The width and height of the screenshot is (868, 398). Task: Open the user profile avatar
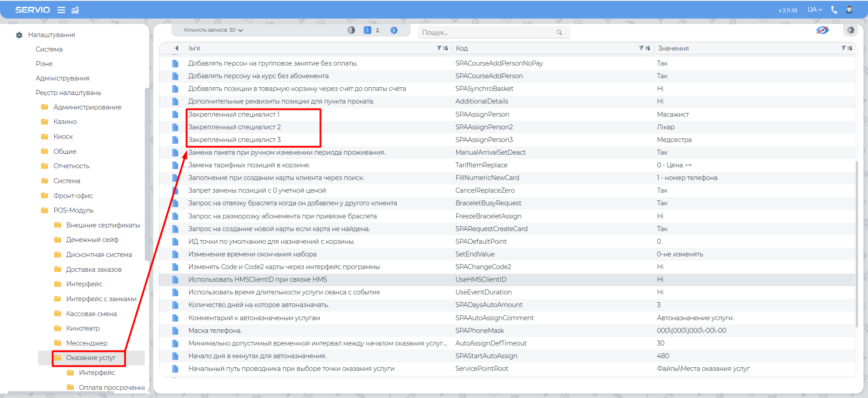tap(849, 9)
